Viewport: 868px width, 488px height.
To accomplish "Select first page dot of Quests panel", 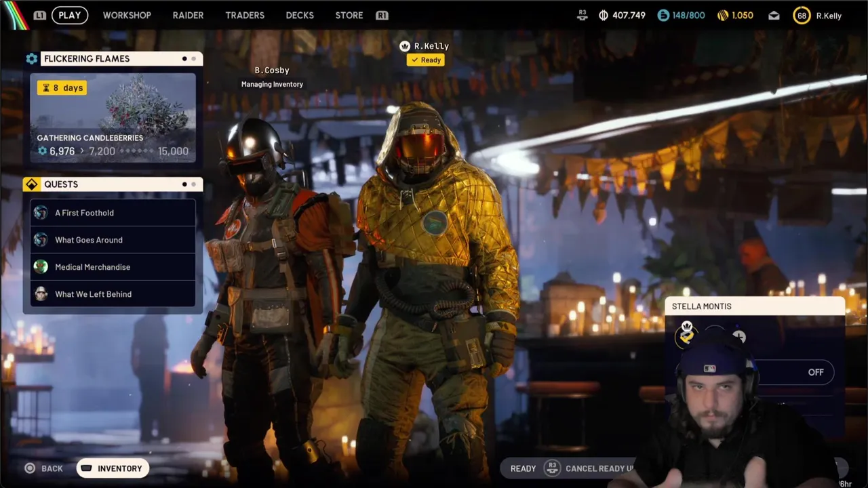I will [x=184, y=184].
